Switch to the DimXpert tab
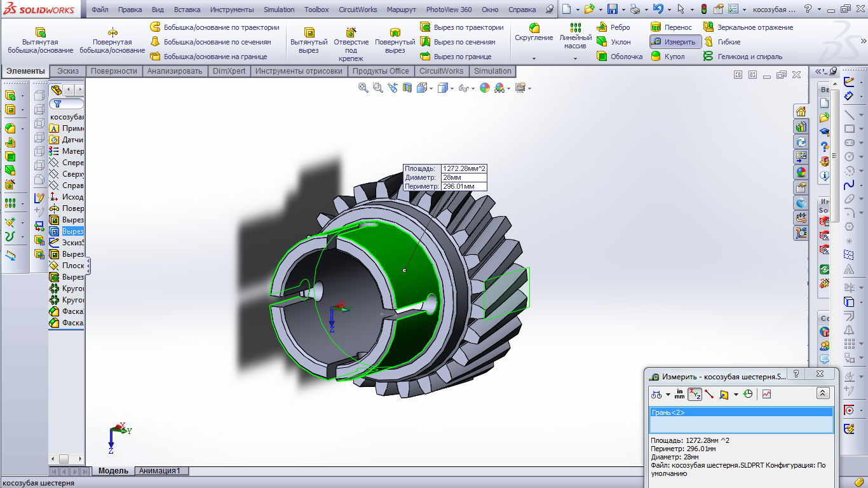The image size is (868, 488). tap(229, 71)
